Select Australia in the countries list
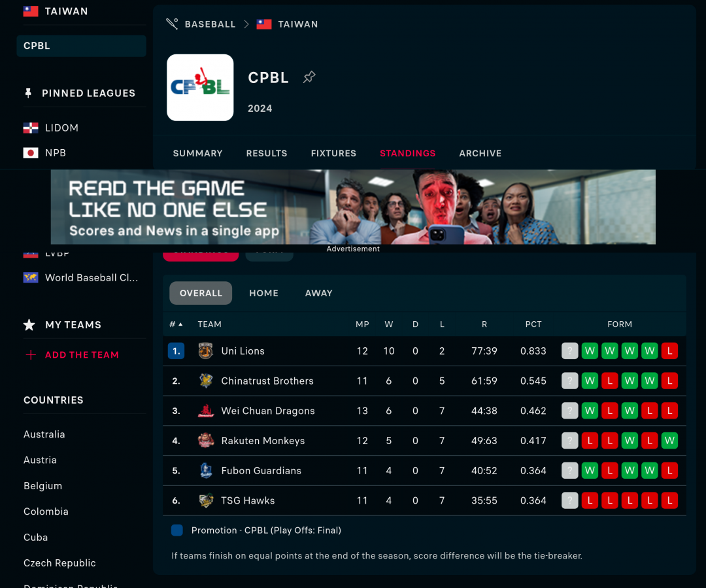Image resolution: width=706 pixels, height=588 pixels. 44,434
